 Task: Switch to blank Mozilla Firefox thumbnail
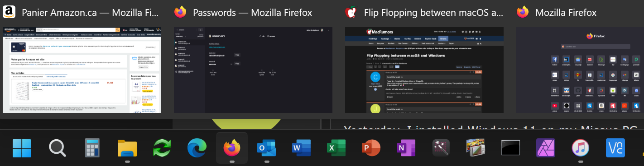pos(580,69)
